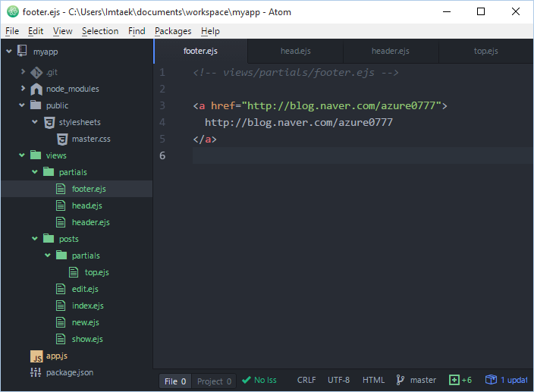
Task: Click the edit.ejs file icon
Action: [61, 289]
